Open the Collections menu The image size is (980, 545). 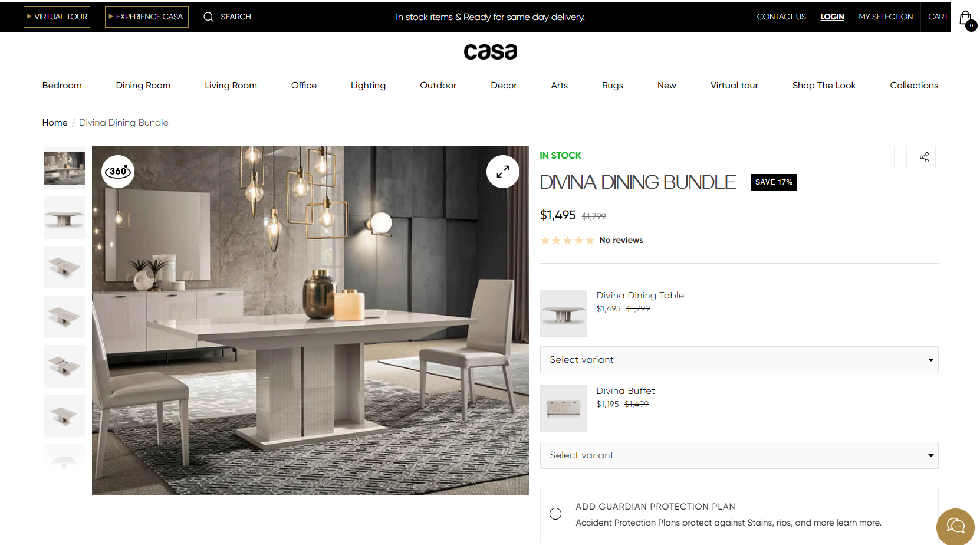tap(914, 86)
